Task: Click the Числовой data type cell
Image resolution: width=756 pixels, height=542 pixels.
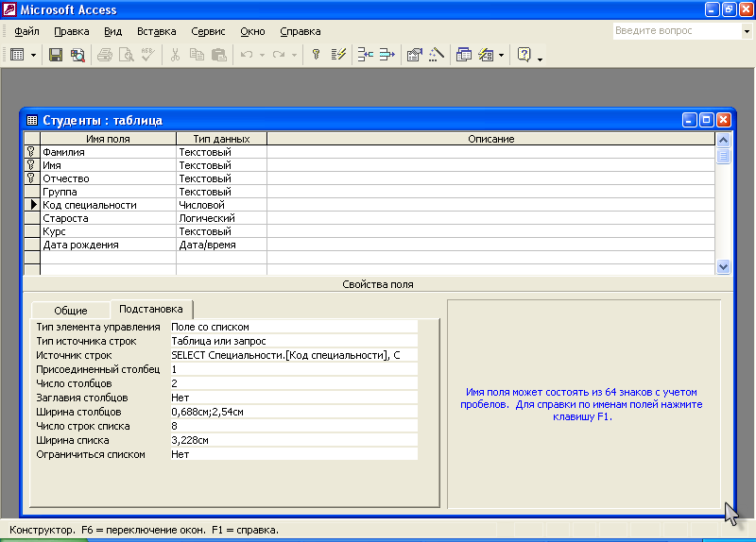Action: [x=222, y=205]
